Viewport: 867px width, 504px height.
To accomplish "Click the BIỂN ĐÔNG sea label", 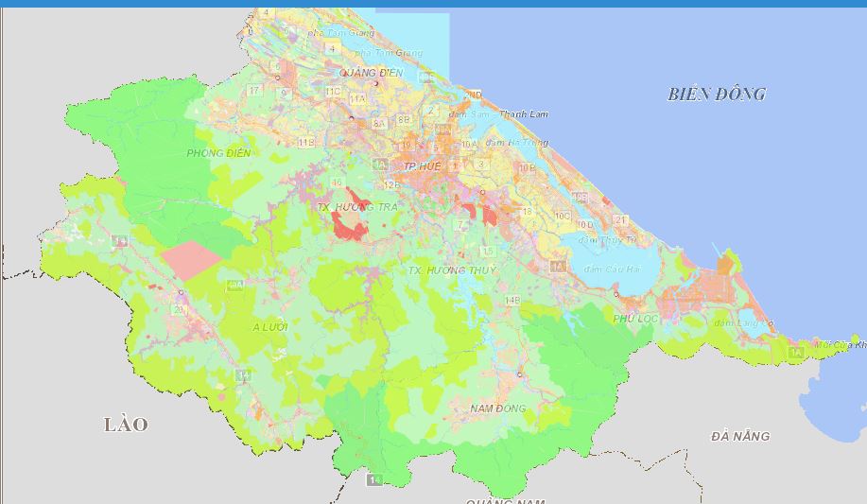I will pyautogui.click(x=716, y=94).
